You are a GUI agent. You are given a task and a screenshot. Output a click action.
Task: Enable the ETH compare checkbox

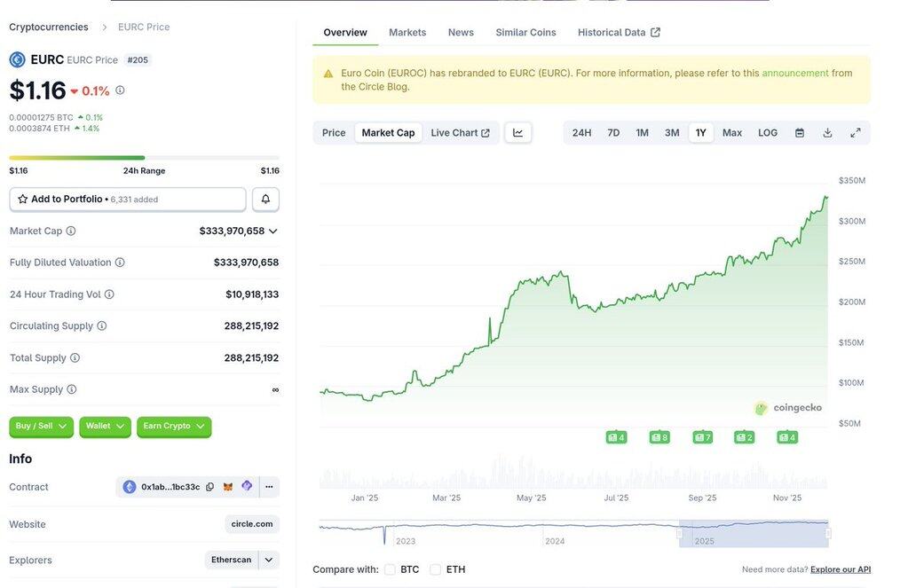(x=435, y=569)
